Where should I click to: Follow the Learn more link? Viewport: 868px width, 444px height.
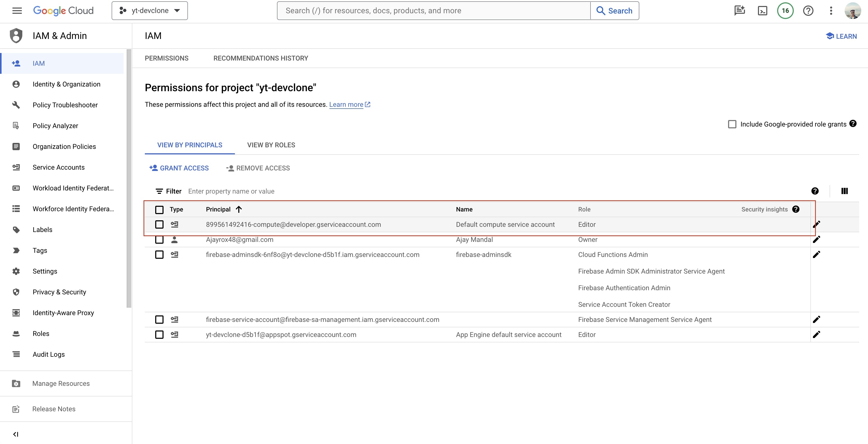pyautogui.click(x=346, y=104)
